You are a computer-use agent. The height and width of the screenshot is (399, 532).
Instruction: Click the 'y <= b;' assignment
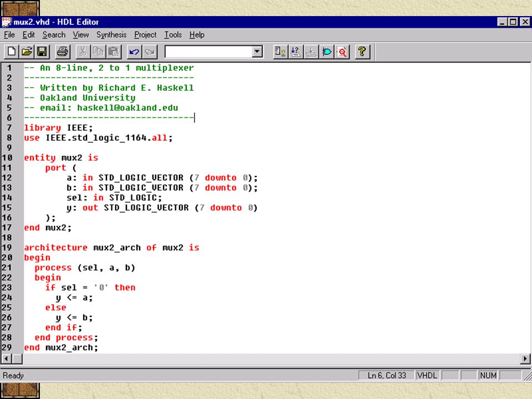pyautogui.click(x=74, y=318)
